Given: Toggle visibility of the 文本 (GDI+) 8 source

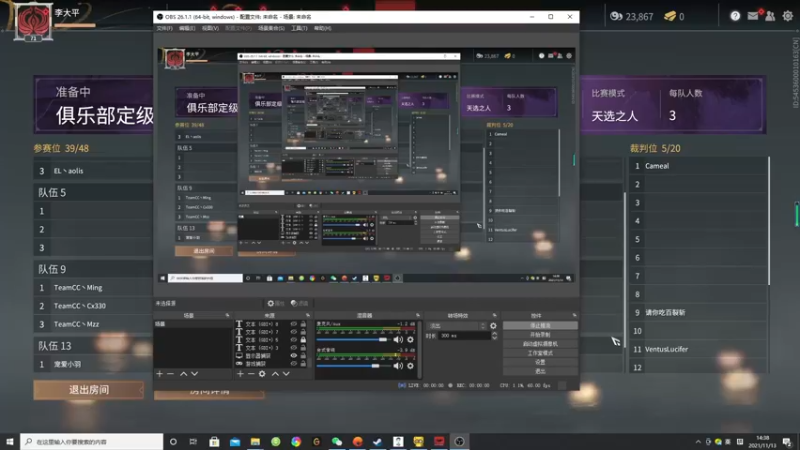Looking at the screenshot, I should pyautogui.click(x=294, y=324).
